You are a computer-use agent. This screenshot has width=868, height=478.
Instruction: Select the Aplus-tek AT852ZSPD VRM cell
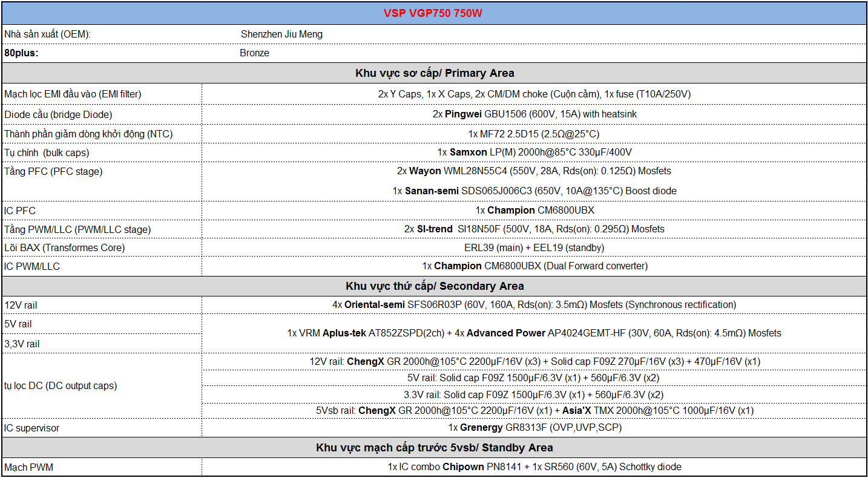click(534, 333)
